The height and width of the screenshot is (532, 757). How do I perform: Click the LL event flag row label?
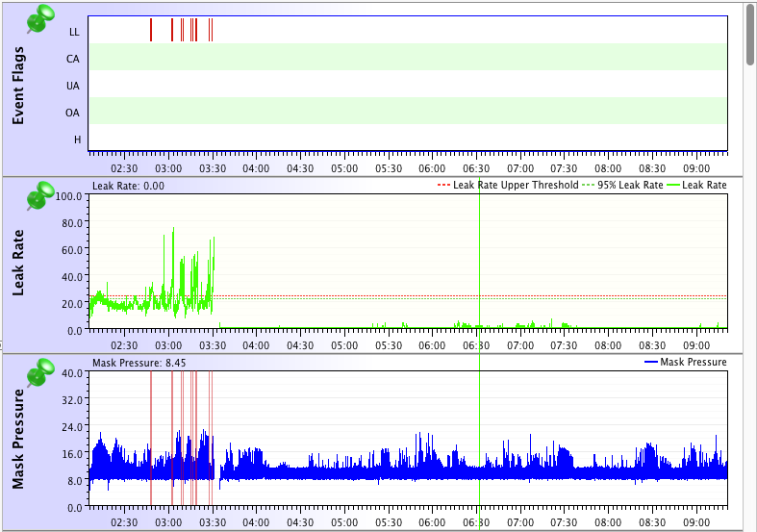pos(74,32)
